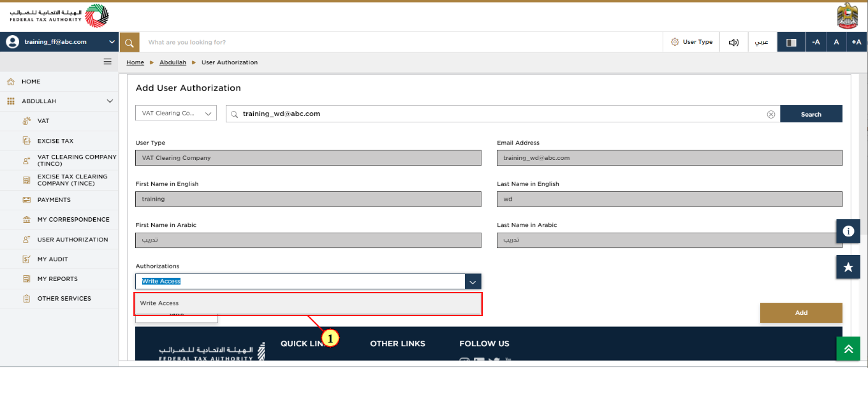This screenshot has height=413, width=868.
Task: Open MY CORRESPONDENCE in the sidebar
Action: point(59,220)
